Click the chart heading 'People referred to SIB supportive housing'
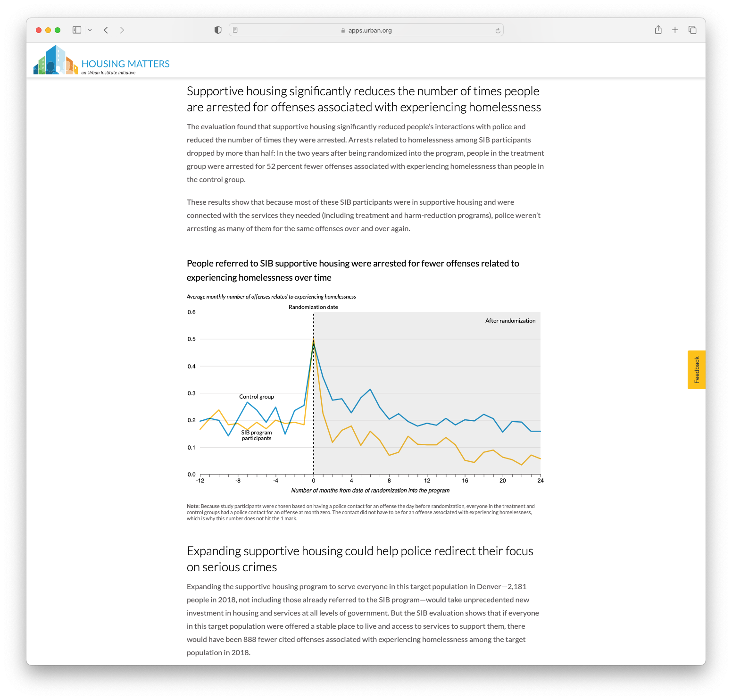 (x=353, y=270)
